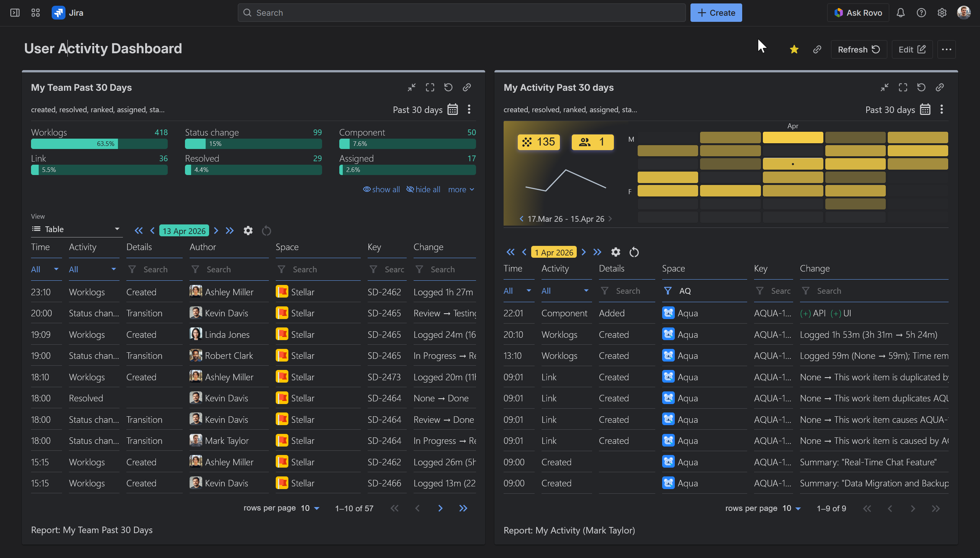Open notifications from the bell icon
Screen dimensions: 980x558
coord(900,12)
